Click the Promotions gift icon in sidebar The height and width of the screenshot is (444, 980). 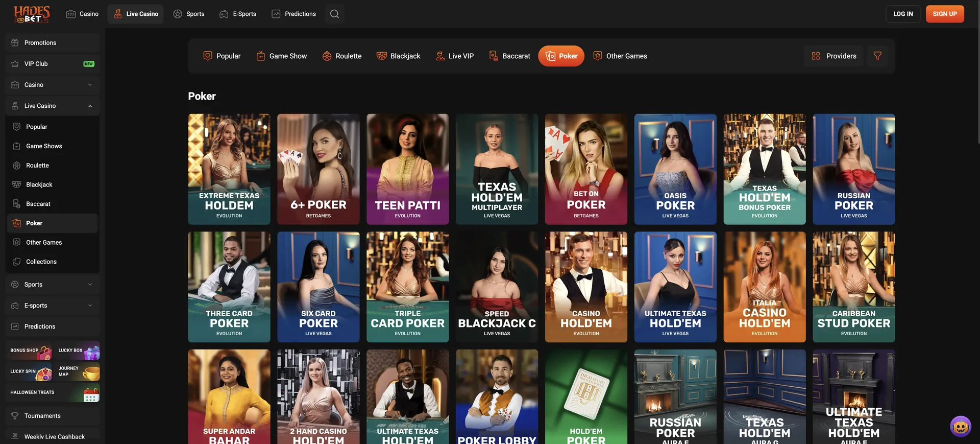[15, 43]
